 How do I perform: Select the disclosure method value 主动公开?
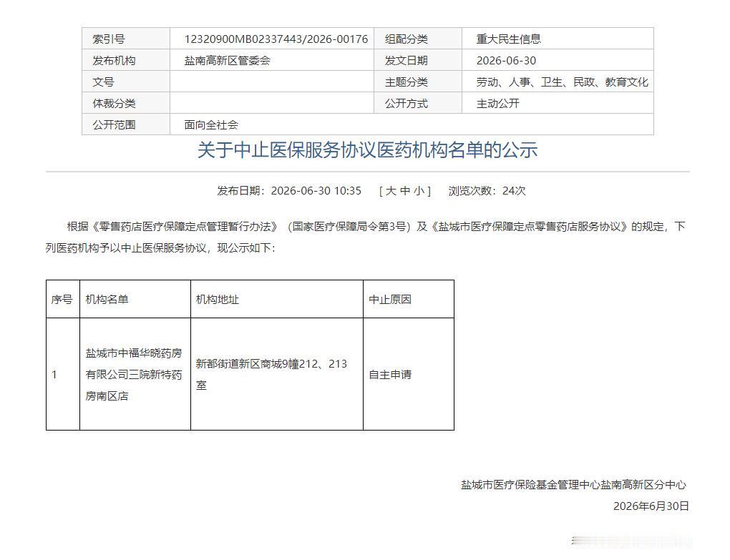click(497, 103)
